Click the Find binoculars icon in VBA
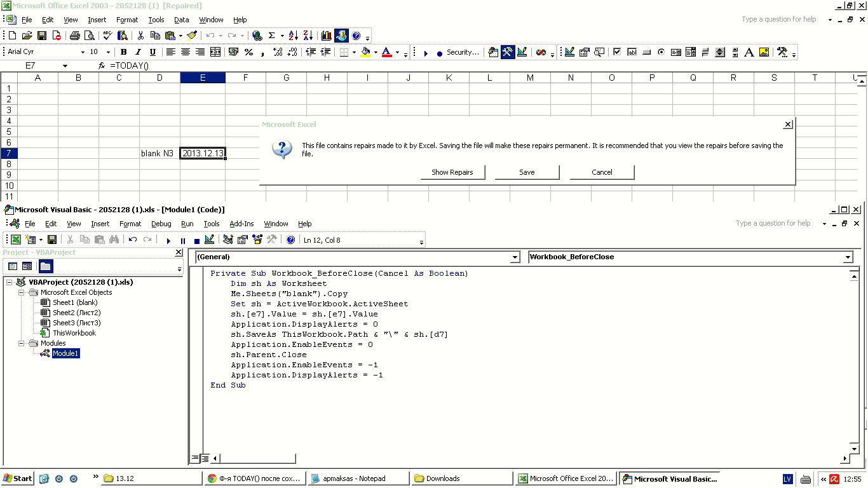The width and height of the screenshot is (868, 488). tap(114, 240)
